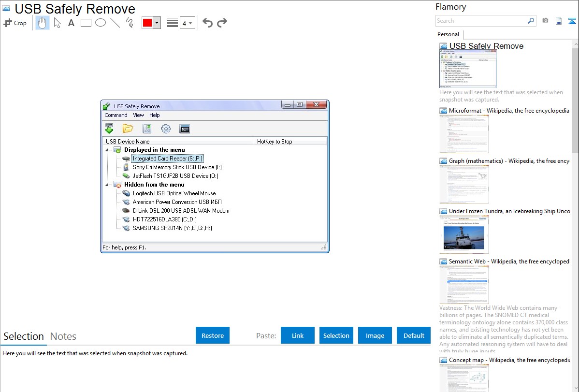The width and height of the screenshot is (579, 392).
Task: Click the camera snapshot icon
Action: coord(545,21)
